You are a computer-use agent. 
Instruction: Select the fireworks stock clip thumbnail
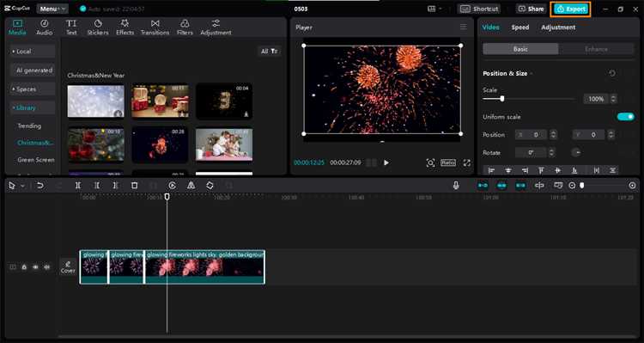(160, 144)
